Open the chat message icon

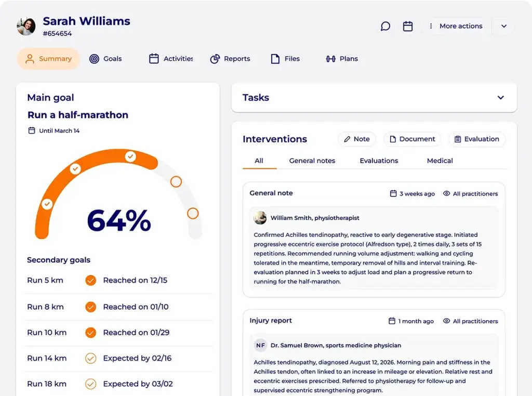pyautogui.click(x=385, y=26)
